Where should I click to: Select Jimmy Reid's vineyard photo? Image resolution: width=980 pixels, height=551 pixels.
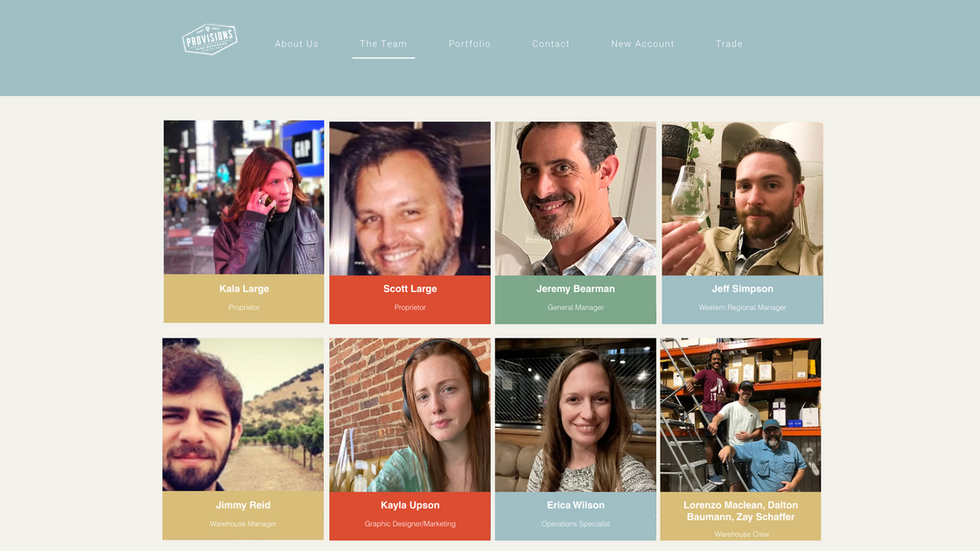[243, 415]
